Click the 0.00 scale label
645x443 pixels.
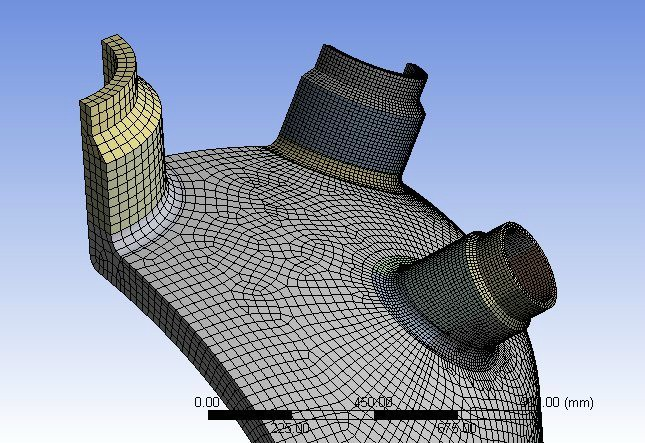point(205,402)
